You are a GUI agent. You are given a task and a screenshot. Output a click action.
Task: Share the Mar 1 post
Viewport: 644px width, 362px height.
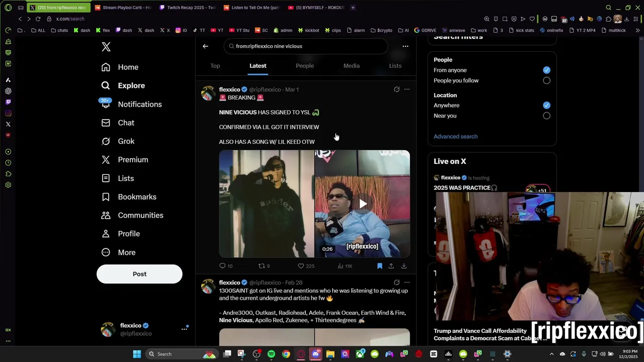(x=391, y=266)
